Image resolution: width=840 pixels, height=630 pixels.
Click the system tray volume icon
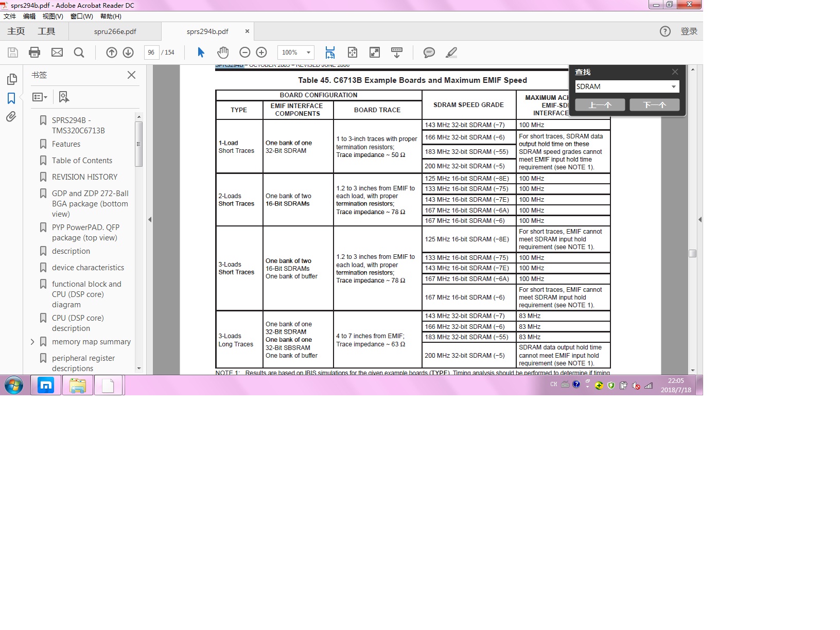point(636,385)
